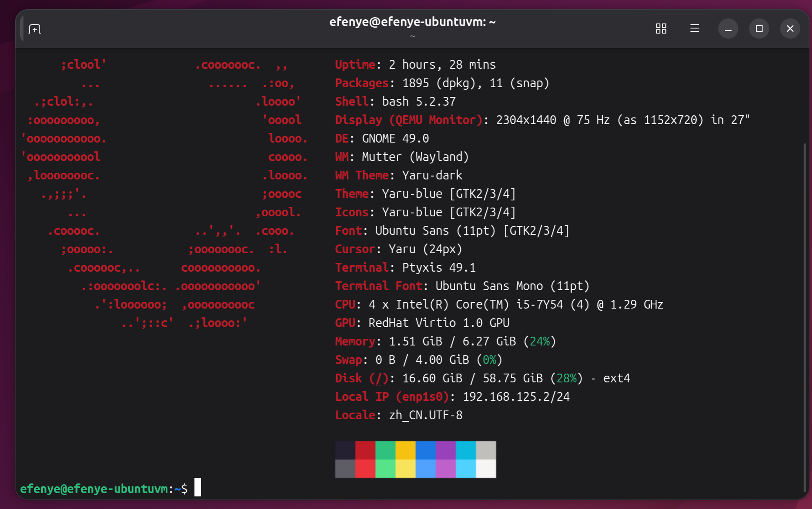
Task: Click the Packages 1895 (dpkg) line
Action: pos(442,83)
